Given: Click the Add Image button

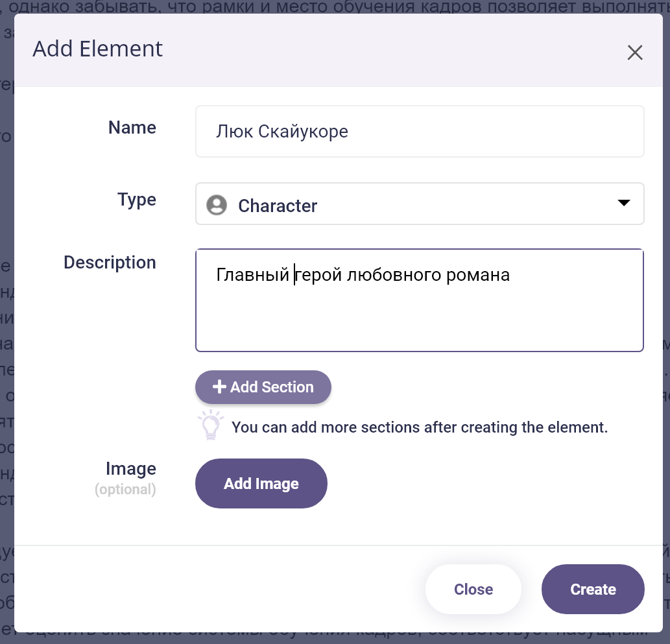Looking at the screenshot, I should [x=261, y=483].
